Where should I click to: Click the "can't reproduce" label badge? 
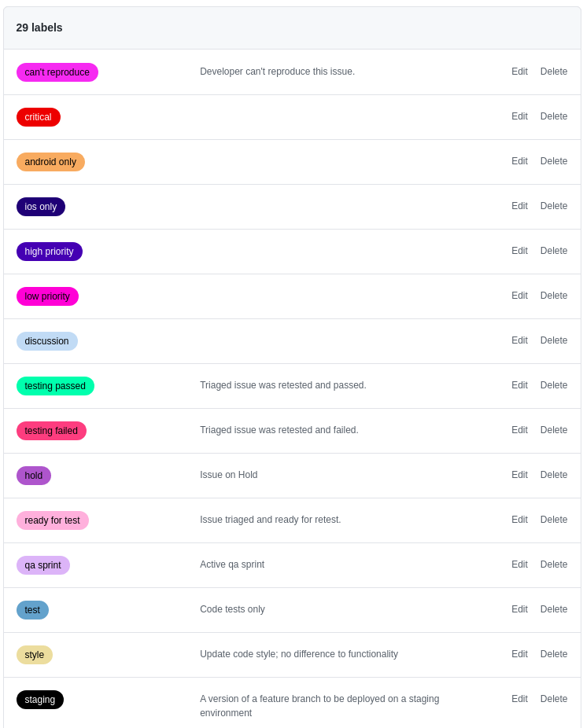pyautogui.click(x=57, y=72)
